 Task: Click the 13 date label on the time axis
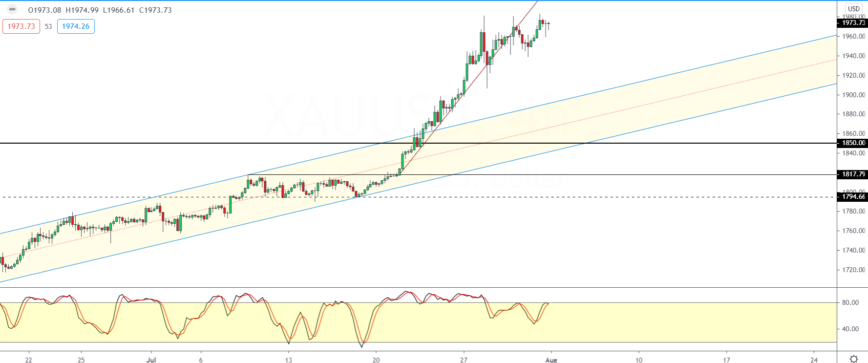289,360
